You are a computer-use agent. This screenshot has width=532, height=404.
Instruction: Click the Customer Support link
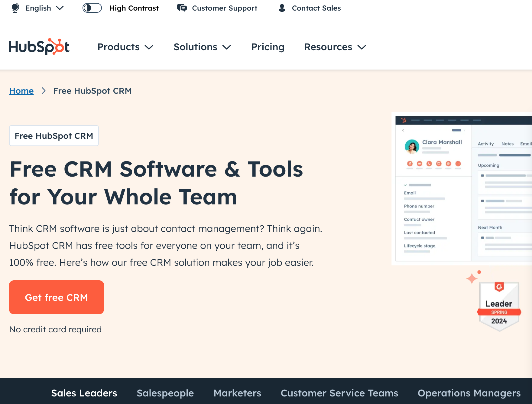(x=225, y=8)
